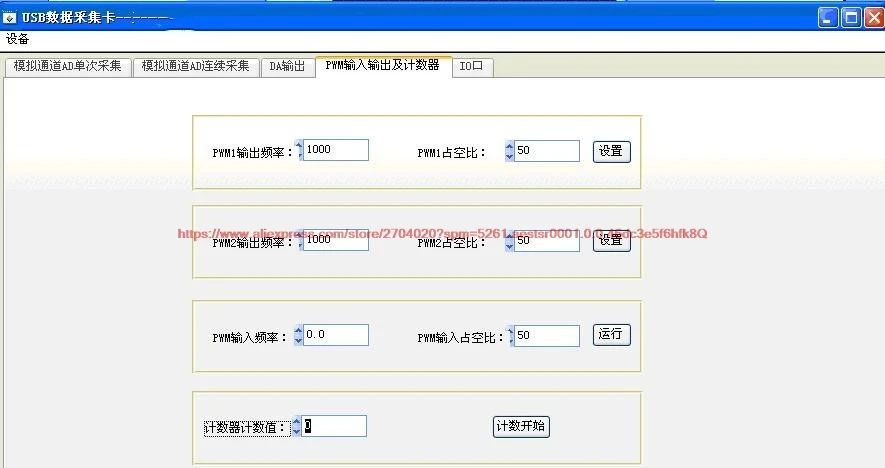Click PWM2占空比 spinner arrows

509,241
